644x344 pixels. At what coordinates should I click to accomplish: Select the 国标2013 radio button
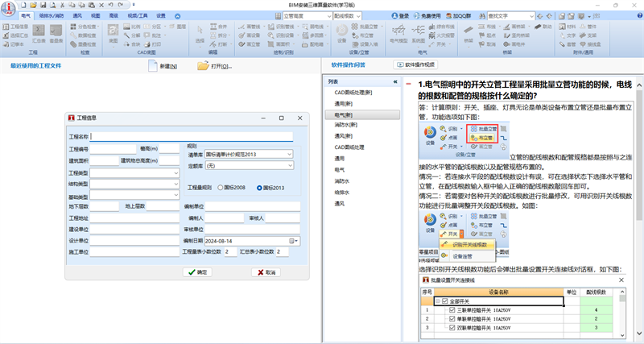point(259,188)
